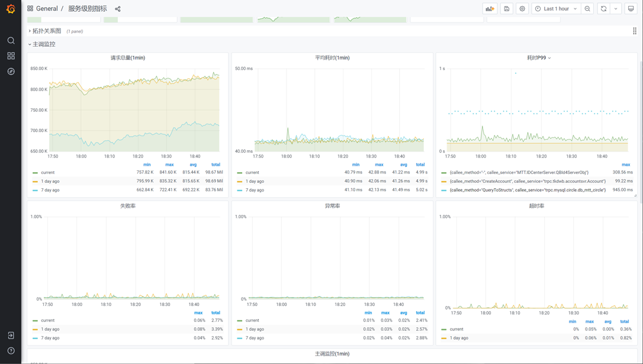Toggle the 'current' series in 请求总量 legend
Screen dimensions: 643x364
[47, 173]
